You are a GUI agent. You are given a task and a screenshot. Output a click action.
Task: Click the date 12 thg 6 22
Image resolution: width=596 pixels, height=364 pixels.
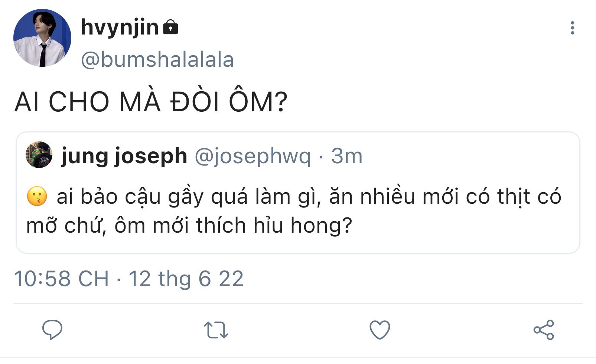(186, 279)
